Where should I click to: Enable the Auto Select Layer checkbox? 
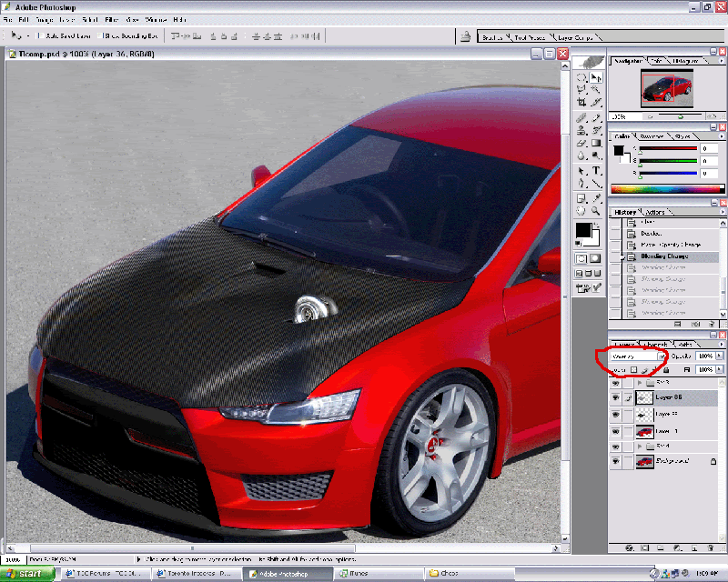click(x=41, y=36)
